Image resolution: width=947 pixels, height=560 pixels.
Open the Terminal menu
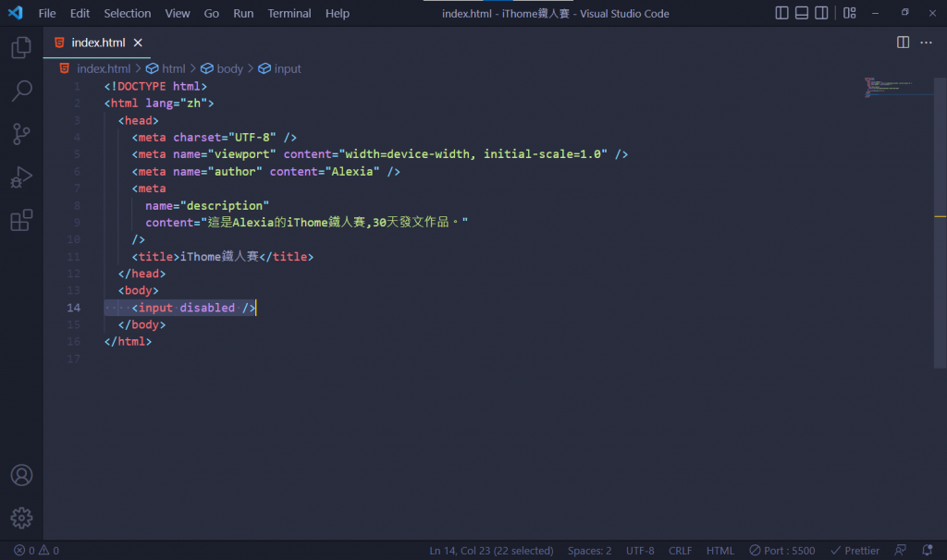point(289,13)
